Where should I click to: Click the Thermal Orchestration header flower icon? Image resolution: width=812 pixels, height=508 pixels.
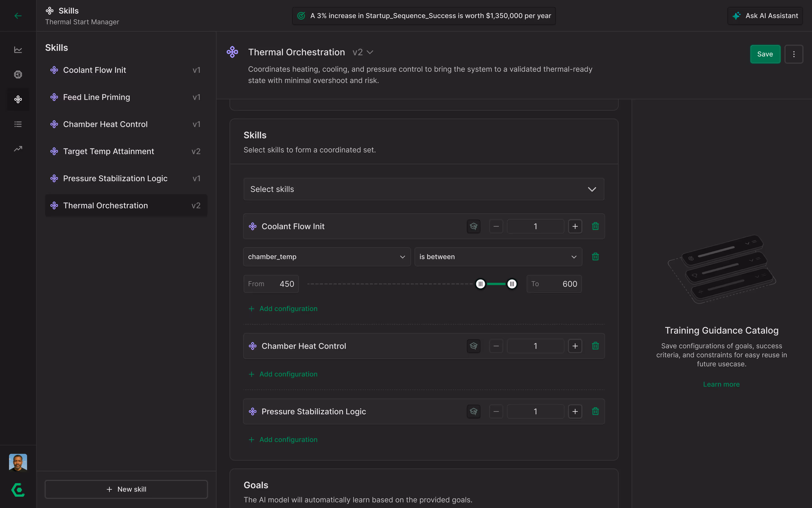[x=232, y=52]
